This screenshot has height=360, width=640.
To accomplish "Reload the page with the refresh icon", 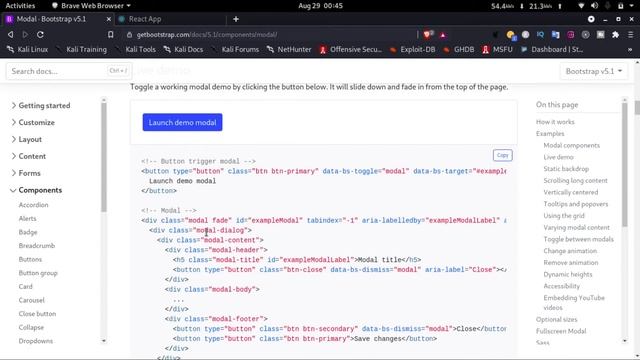I will pos(40,35).
